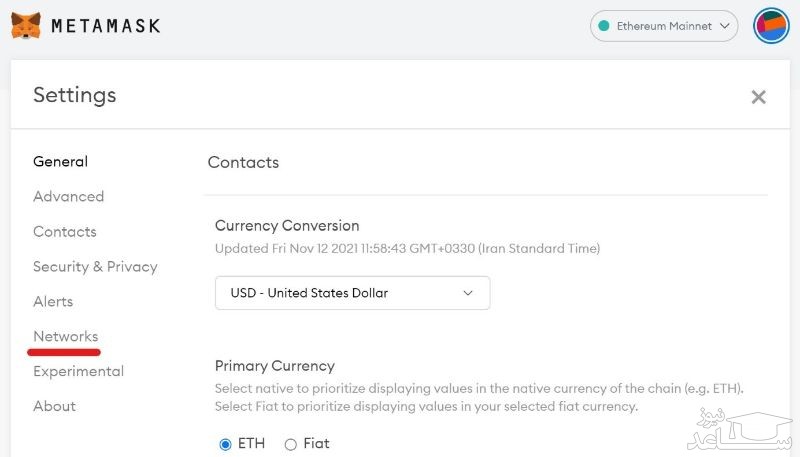The height and width of the screenshot is (457, 800).
Task: Click the Settings page title
Action: click(x=75, y=95)
